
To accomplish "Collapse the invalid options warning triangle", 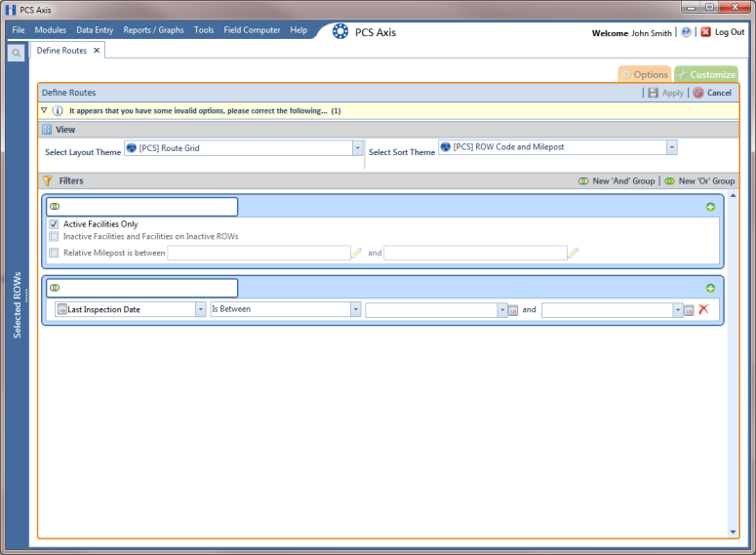I will [x=44, y=110].
